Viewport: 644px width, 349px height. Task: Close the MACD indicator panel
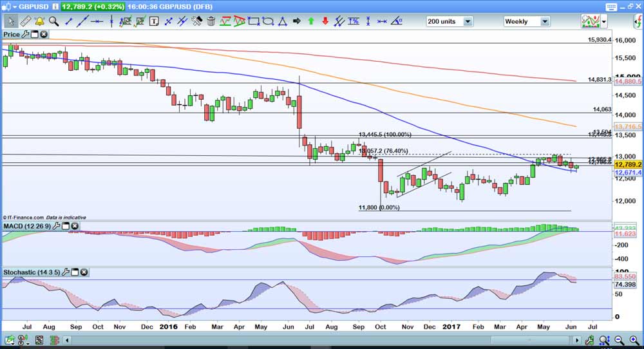74,226
